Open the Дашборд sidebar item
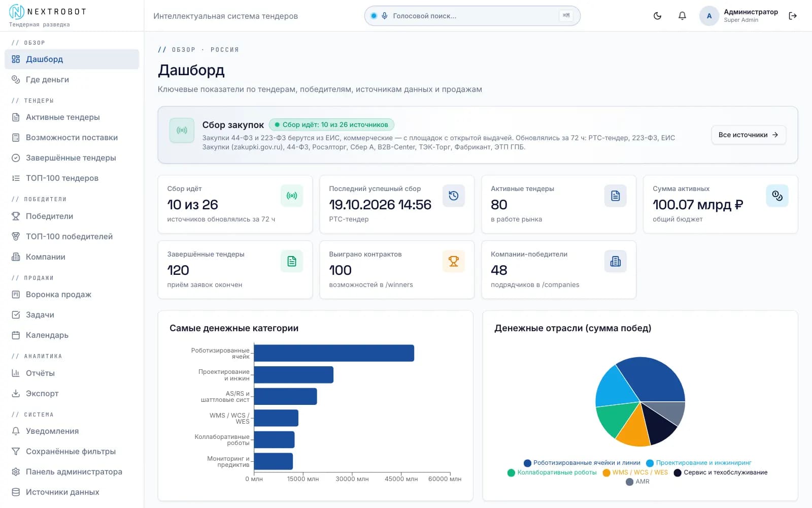Image resolution: width=812 pixels, height=508 pixels. (72, 59)
